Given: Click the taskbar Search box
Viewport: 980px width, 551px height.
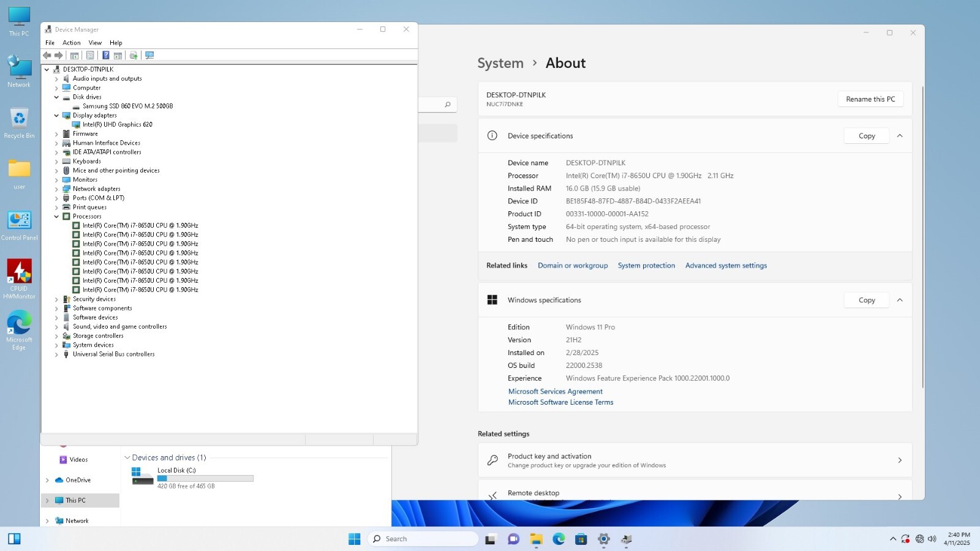Looking at the screenshot, I should 423,539.
